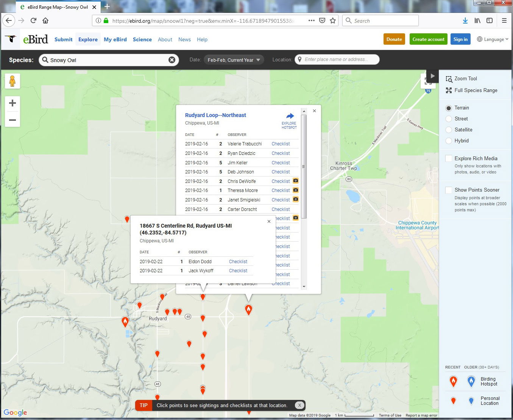Screen dimensions: 513x420
Task: Collapse the side panel with arrow button
Action: tap(432, 76)
